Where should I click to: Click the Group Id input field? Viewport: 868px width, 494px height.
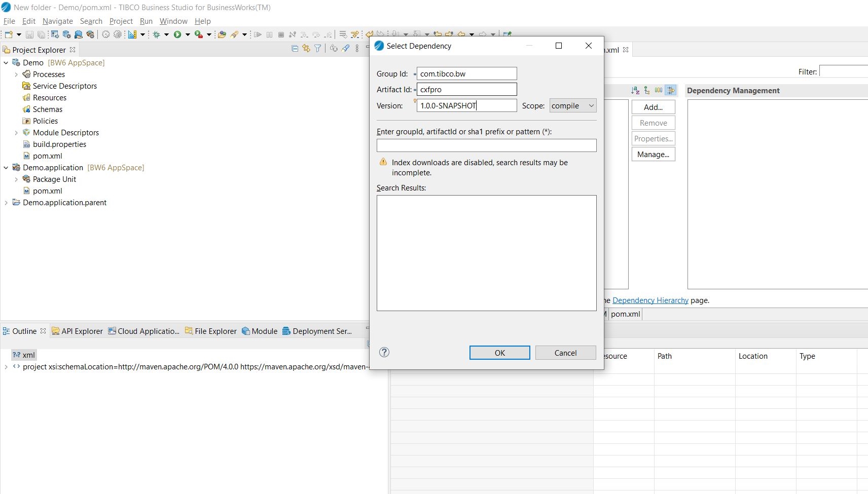[x=467, y=73]
